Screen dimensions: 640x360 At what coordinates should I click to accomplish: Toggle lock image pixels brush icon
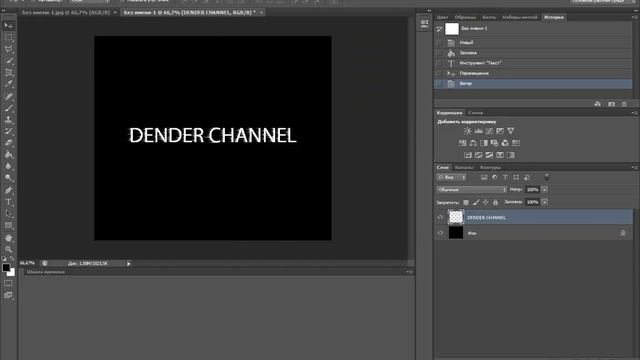coord(476,202)
